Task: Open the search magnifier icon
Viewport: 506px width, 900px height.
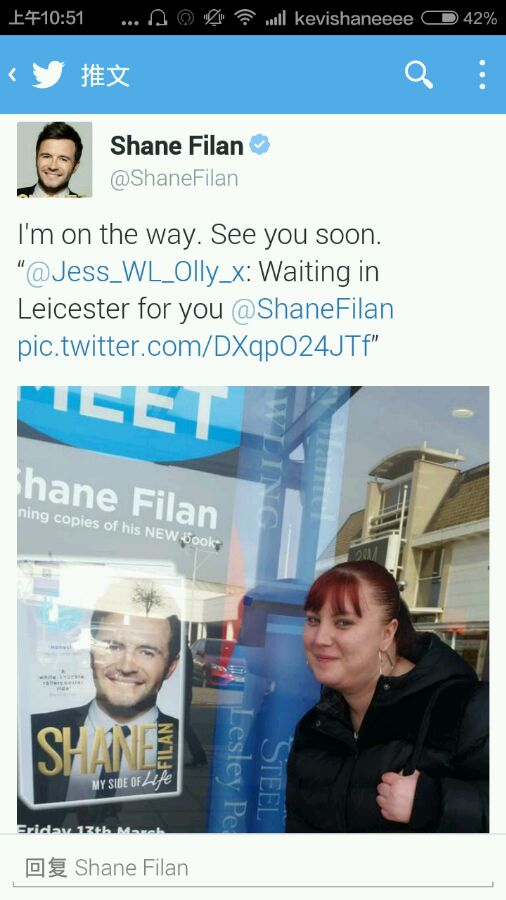Action: [419, 75]
